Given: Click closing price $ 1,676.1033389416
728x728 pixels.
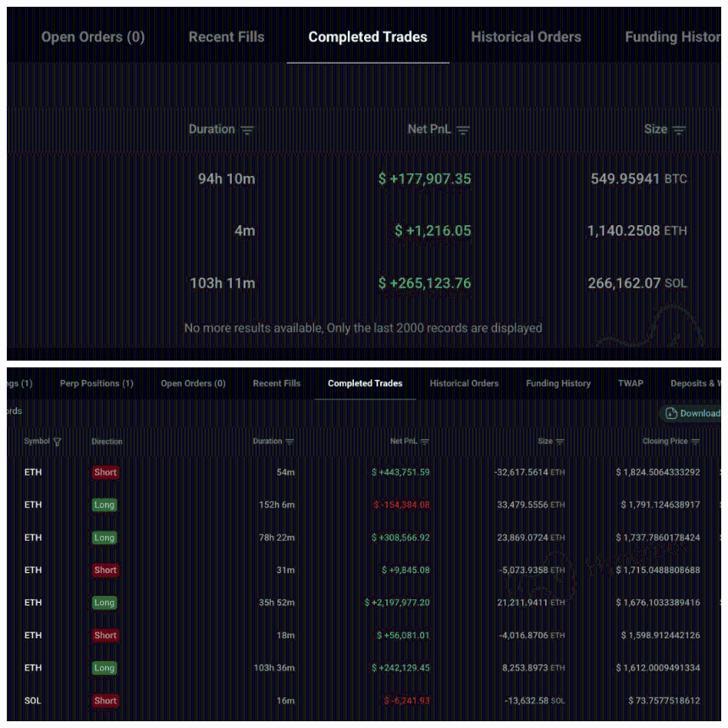Looking at the screenshot, I should (x=658, y=603).
